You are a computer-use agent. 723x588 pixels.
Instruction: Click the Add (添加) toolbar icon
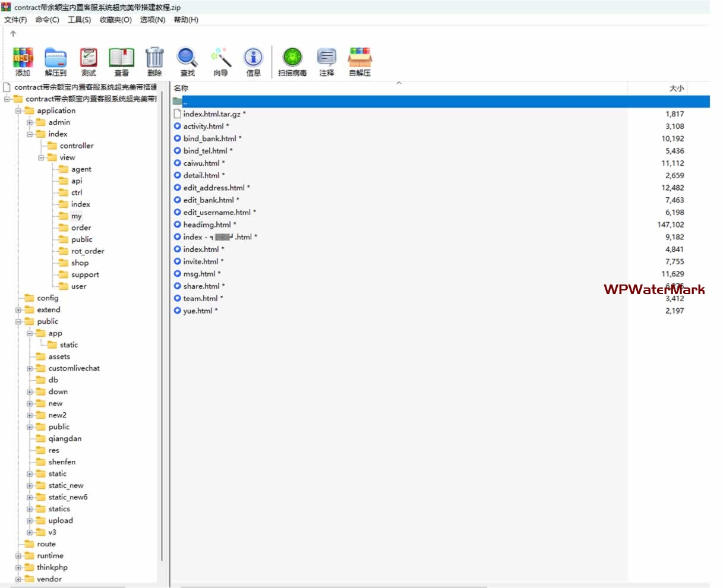click(23, 61)
